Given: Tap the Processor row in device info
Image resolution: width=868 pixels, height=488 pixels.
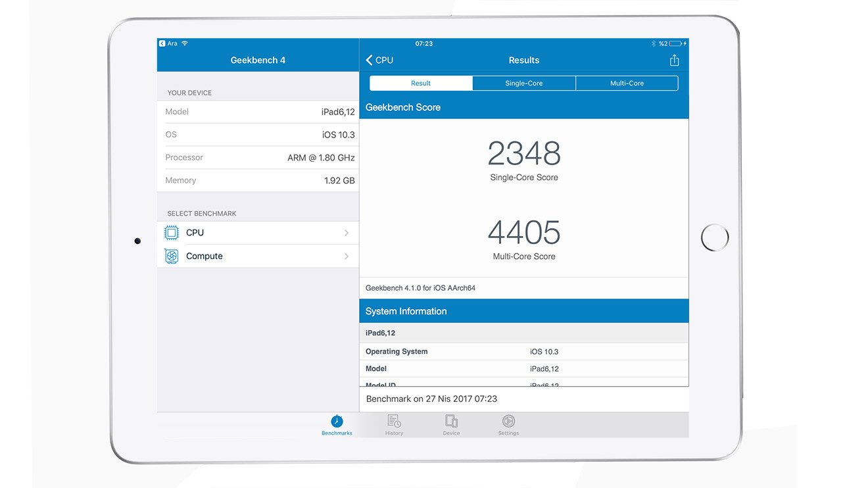Looking at the screenshot, I should pyautogui.click(x=258, y=158).
